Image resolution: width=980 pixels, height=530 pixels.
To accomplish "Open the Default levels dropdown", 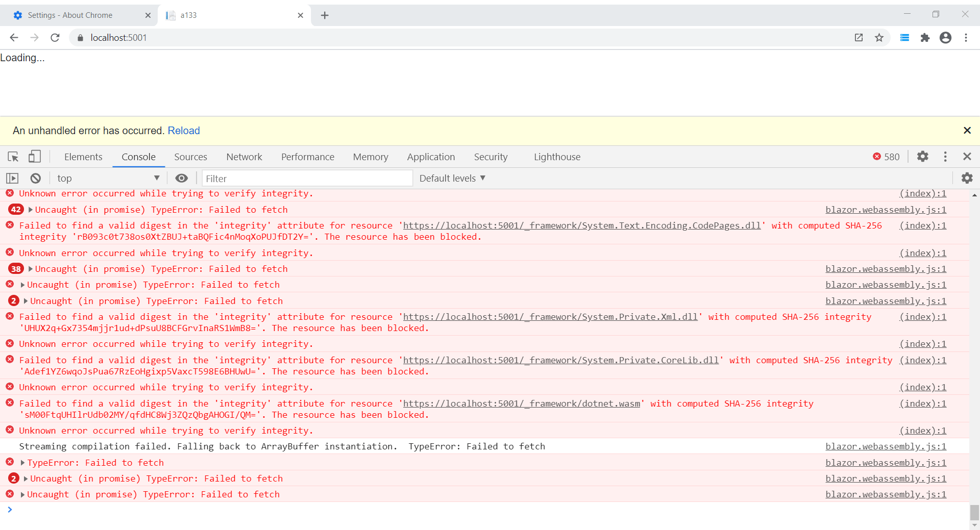I will tap(452, 178).
